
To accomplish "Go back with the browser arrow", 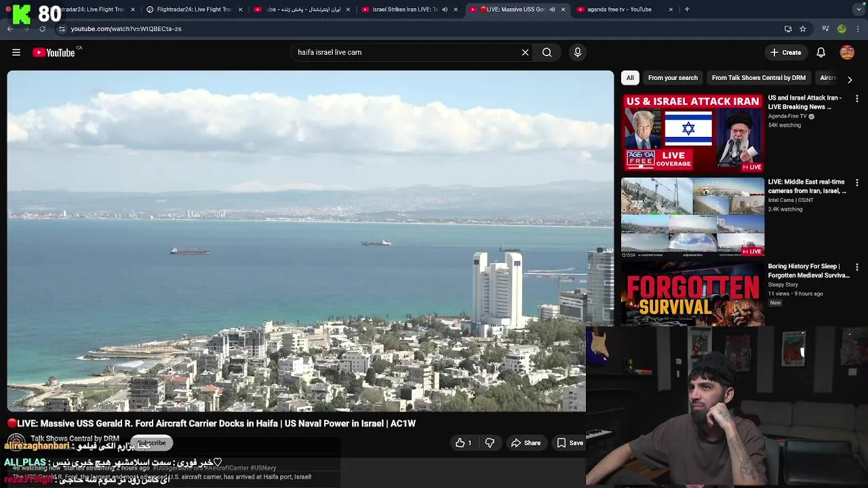I will [x=10, y=28].
